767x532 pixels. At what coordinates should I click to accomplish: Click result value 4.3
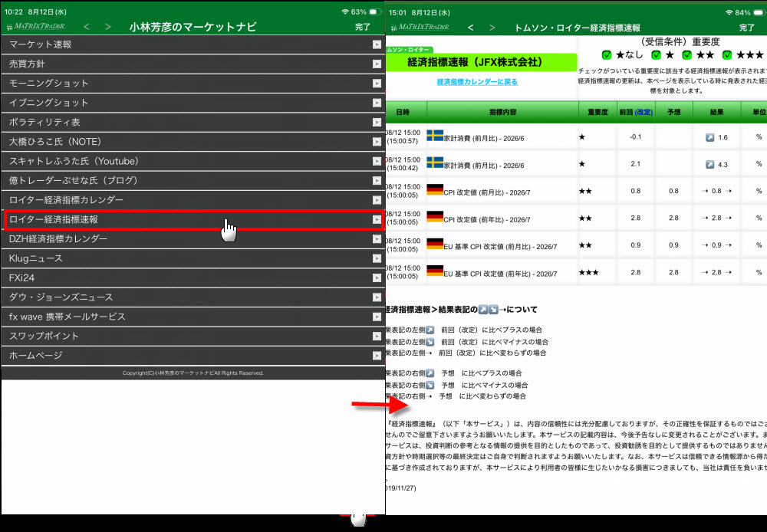723,165
